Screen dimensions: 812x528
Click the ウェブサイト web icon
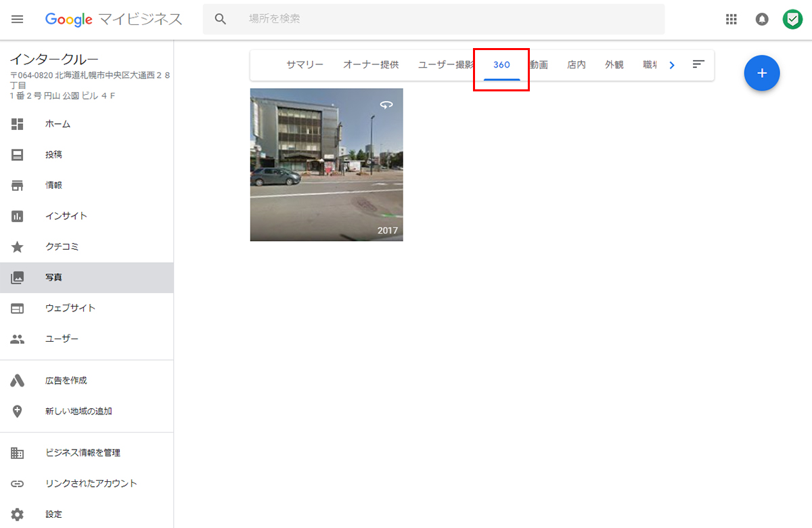coord(18,308)
